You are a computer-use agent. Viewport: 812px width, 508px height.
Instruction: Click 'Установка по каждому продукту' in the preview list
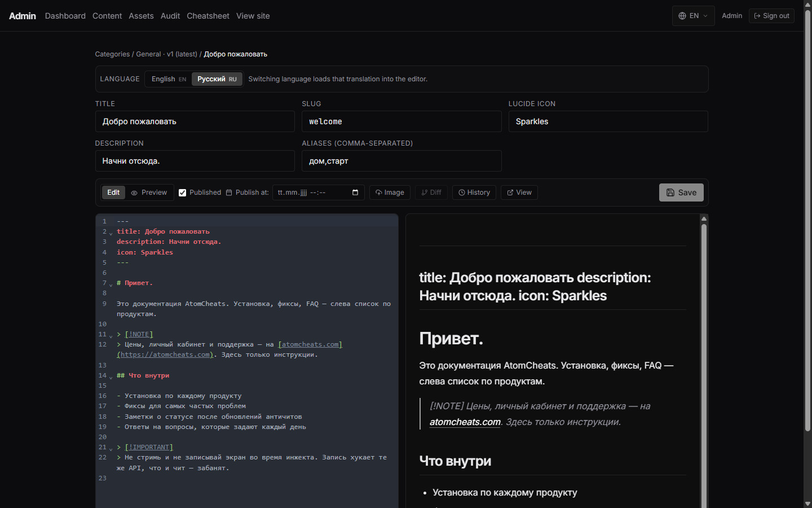[505, 492]
